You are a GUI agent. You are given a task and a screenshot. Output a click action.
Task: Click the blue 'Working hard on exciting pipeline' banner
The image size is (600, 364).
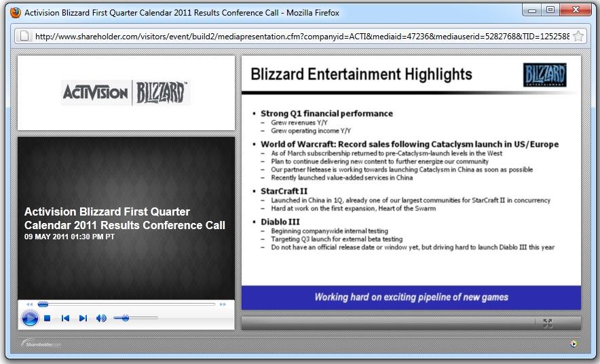coord(411,297)
